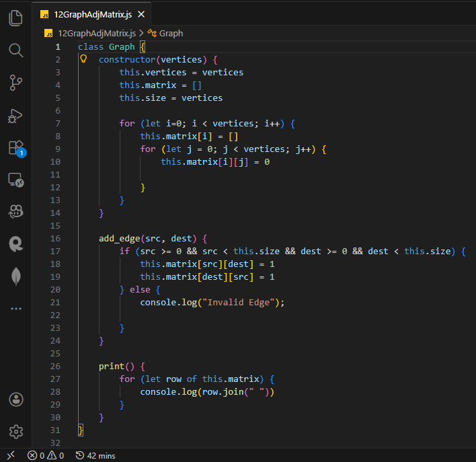Show additional views via ellipsis icon

click(15, 309)
